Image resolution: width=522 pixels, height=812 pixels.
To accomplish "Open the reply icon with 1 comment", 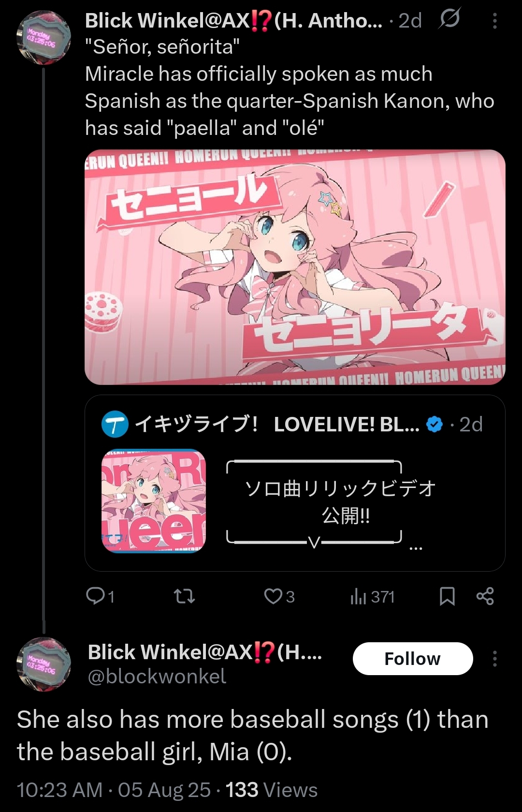I will pos(100,596).
